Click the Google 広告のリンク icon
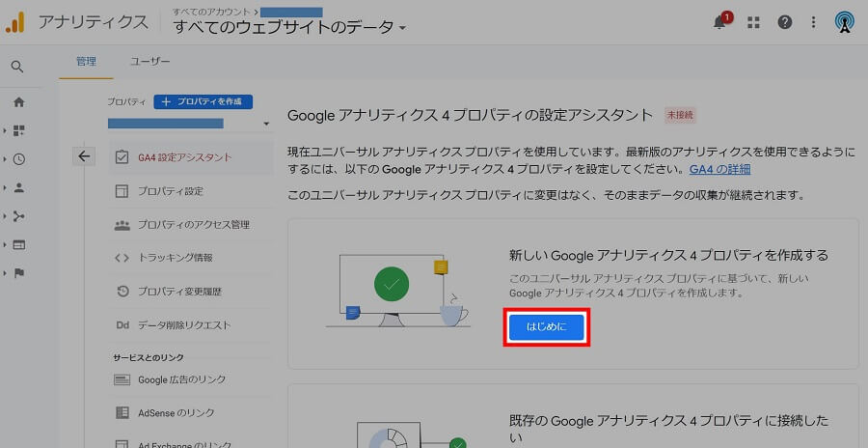Viewport: 868px width, 448px height. tap(122, 379)
